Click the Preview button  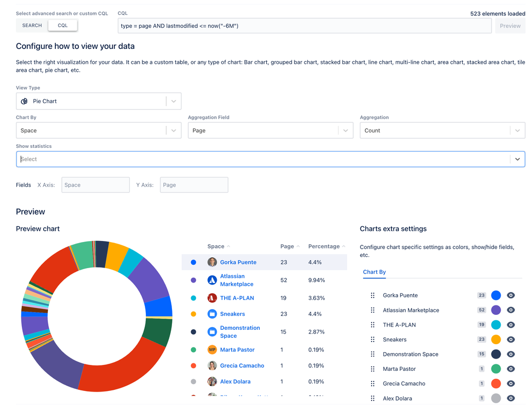[x=510, y=26]
